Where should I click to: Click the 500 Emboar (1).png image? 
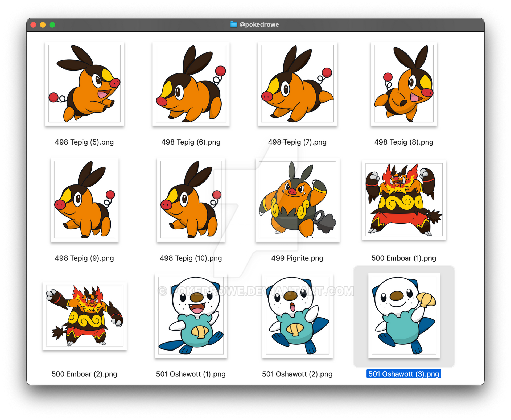(x=404, y=200)
